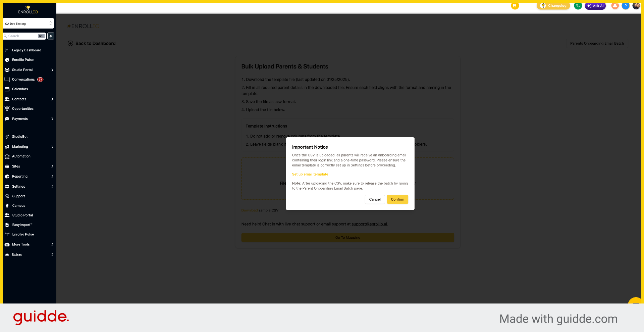644x332 pixels.
Task: Click the Back to Dashboard arrow icon
Action: 70,43
